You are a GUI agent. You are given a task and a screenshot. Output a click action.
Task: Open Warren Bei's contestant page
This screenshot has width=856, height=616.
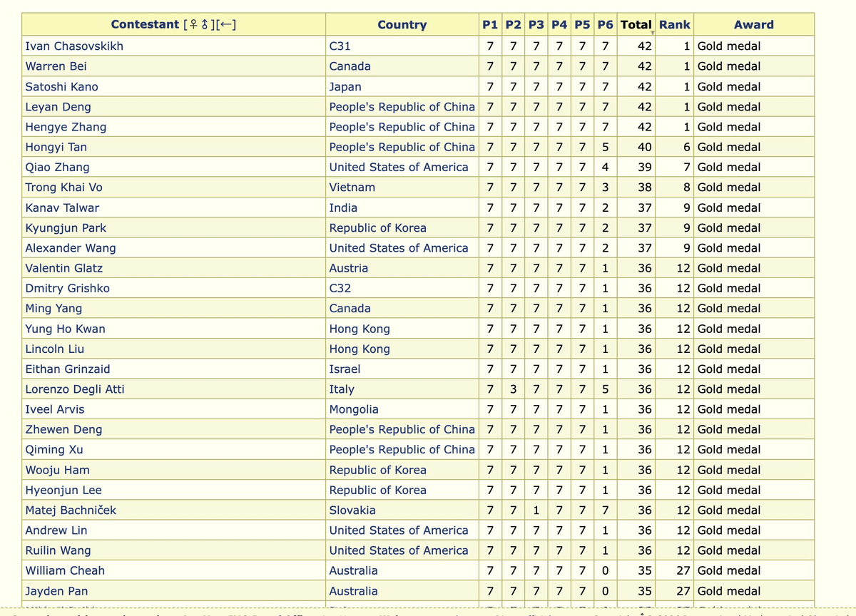pos(56,66)
